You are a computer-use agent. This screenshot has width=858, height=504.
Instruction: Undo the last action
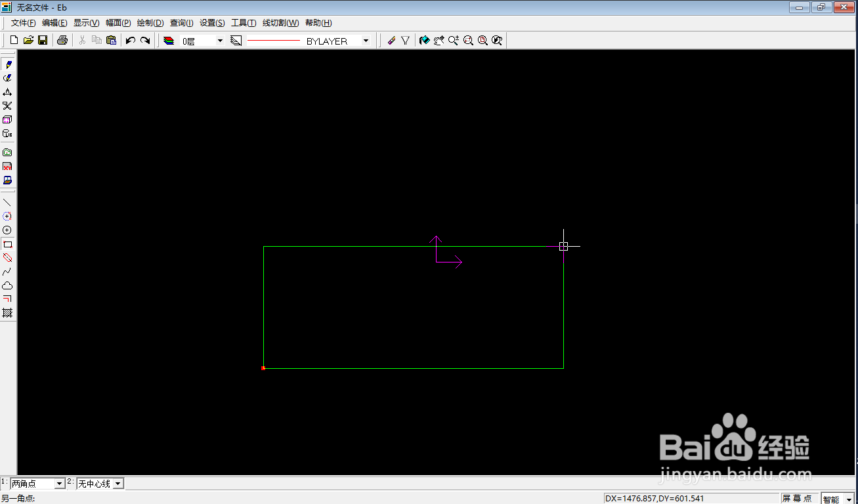131,41
